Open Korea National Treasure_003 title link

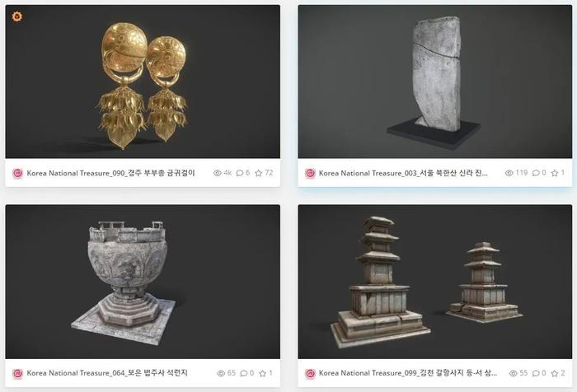pyautogui.click(x=403, y=173)
